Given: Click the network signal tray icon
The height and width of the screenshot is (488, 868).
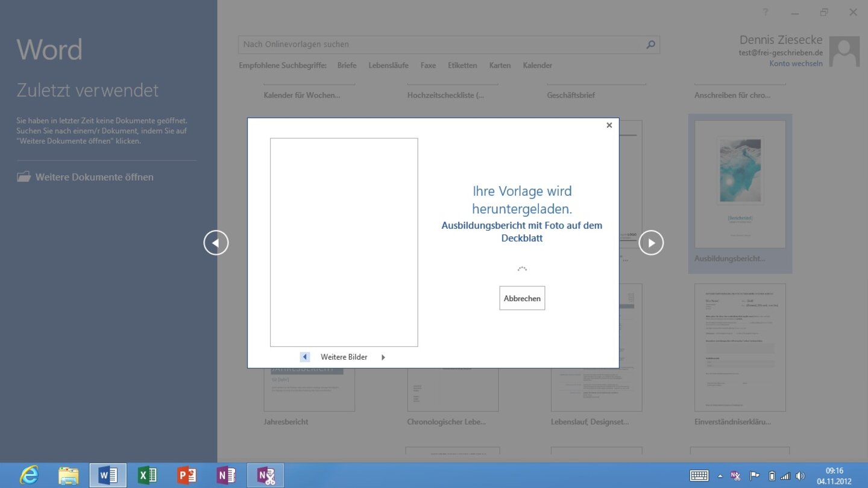Looking at the screenshot, I should pos(785,476).
